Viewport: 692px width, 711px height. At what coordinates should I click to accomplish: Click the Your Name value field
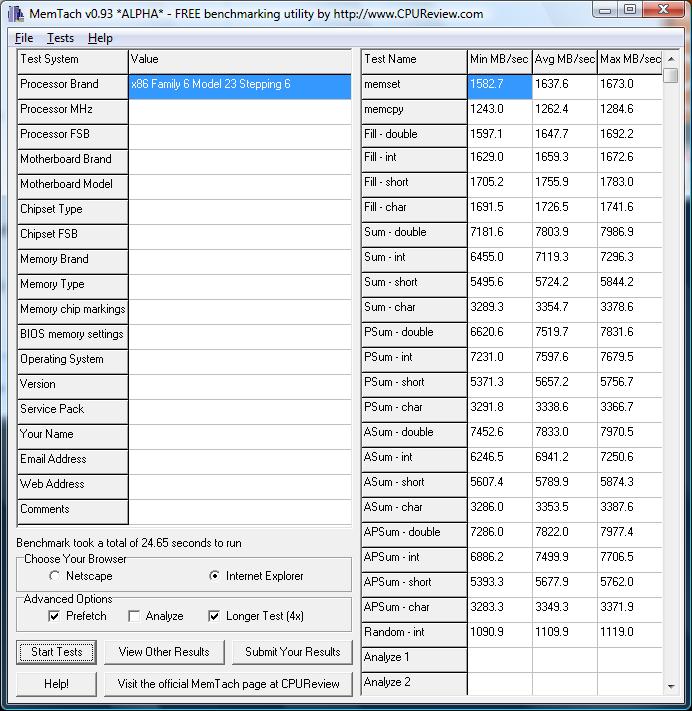click(x=240, y=437)
